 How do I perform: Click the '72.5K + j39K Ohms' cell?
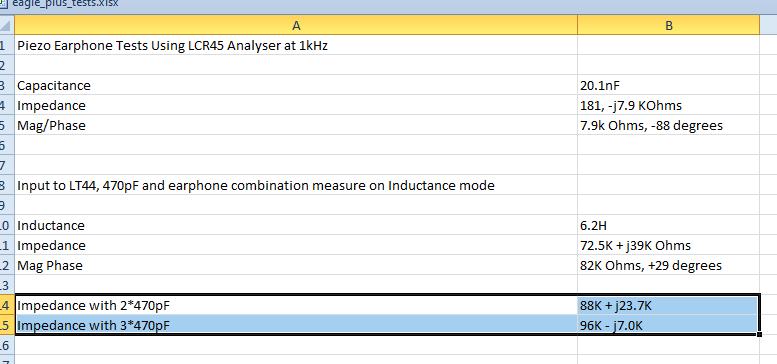[x=668, y=245]
